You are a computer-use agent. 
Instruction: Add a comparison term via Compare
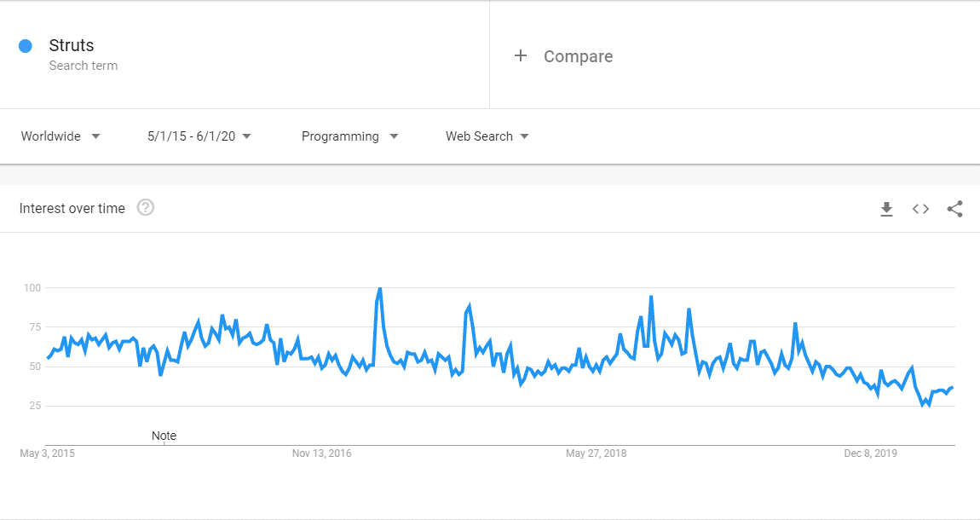[578, 55]
